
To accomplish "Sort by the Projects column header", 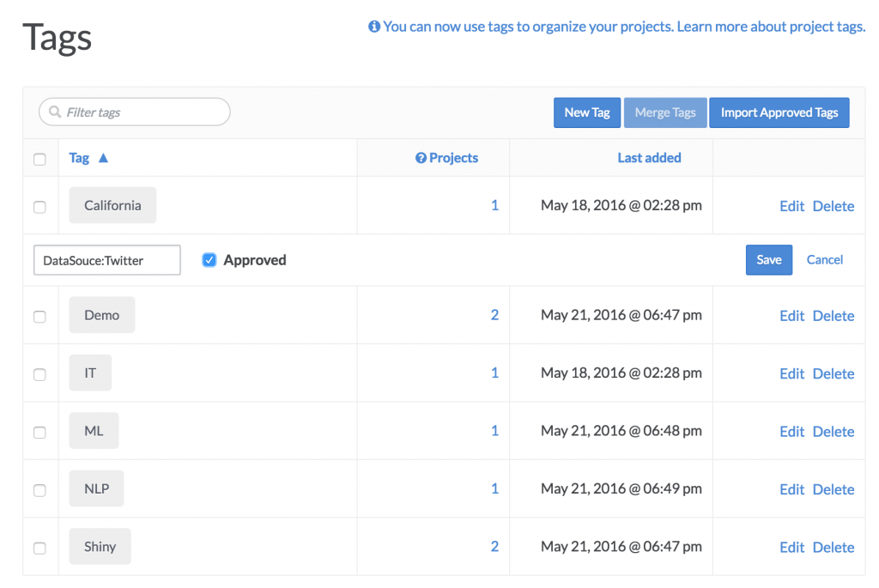I will 453,158.
